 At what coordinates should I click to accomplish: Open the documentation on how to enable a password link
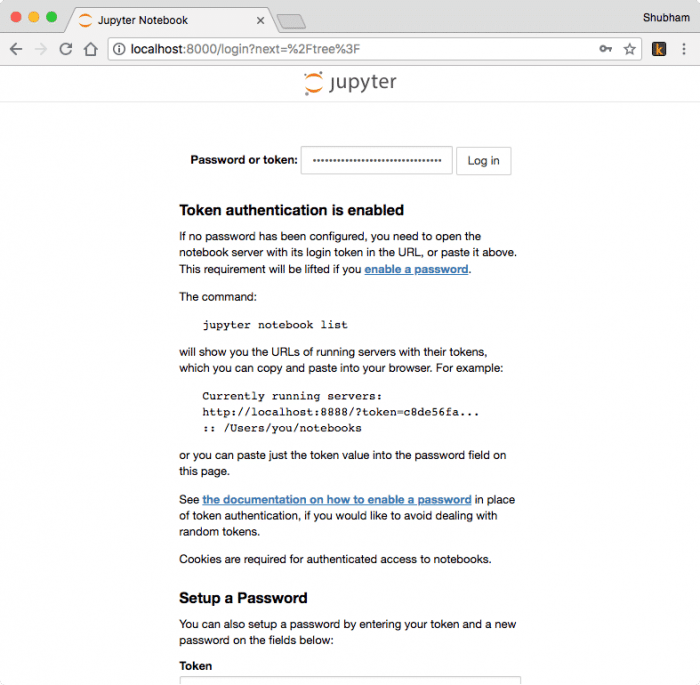(337, 500)
